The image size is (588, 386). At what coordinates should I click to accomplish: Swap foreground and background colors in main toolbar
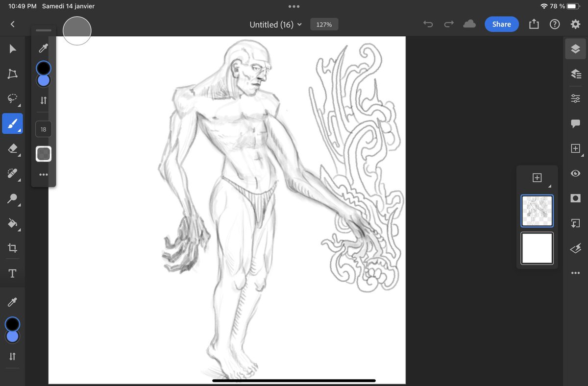pos(13,357)
